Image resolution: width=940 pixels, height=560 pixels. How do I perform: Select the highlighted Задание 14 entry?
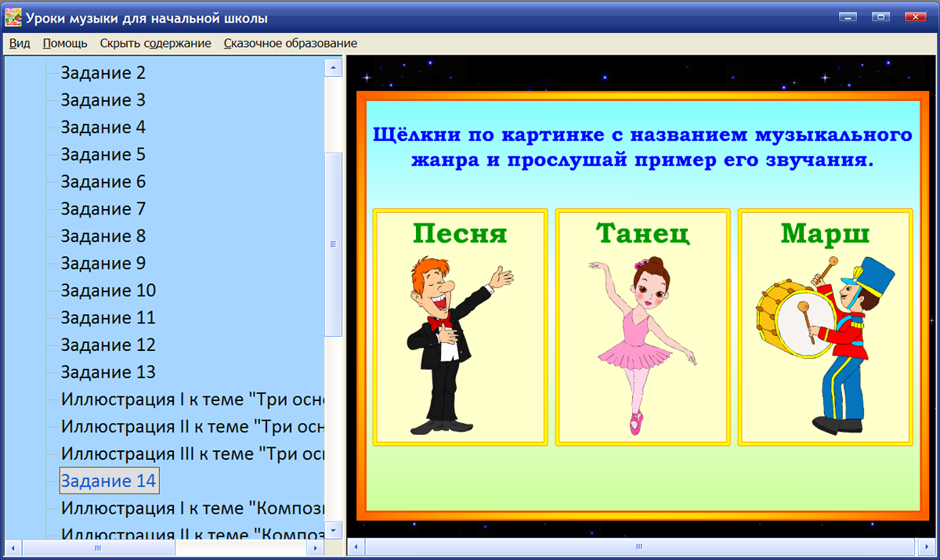pyautogui.click(x=109, y=481)
